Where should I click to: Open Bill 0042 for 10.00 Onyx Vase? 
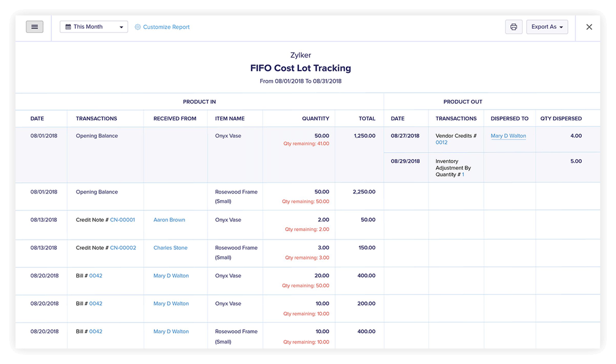pos(96,303)
